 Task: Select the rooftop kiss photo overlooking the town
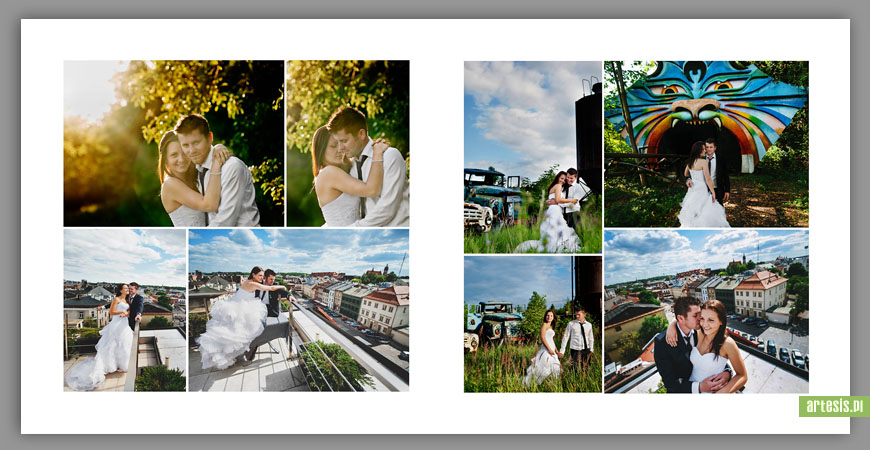[706, 311]
